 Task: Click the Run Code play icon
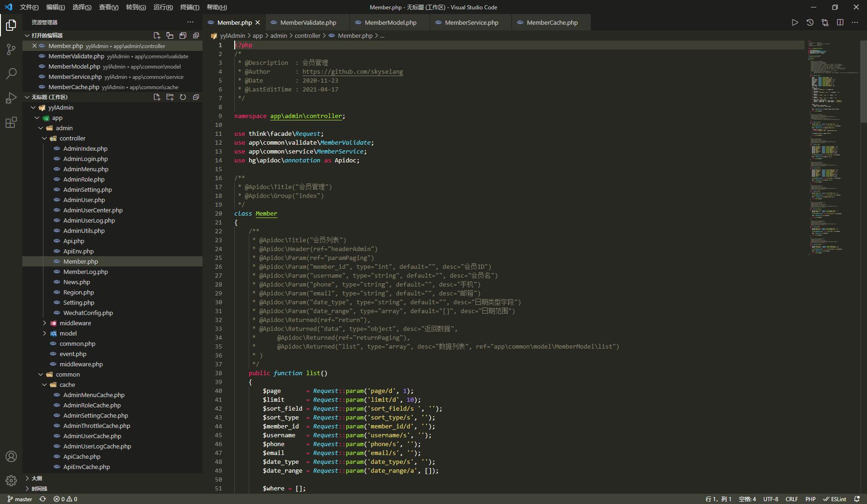point(795,22)
